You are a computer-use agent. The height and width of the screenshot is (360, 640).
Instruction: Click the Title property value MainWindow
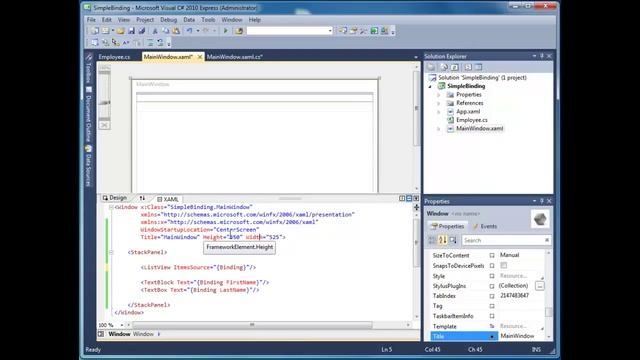(517, 336)
